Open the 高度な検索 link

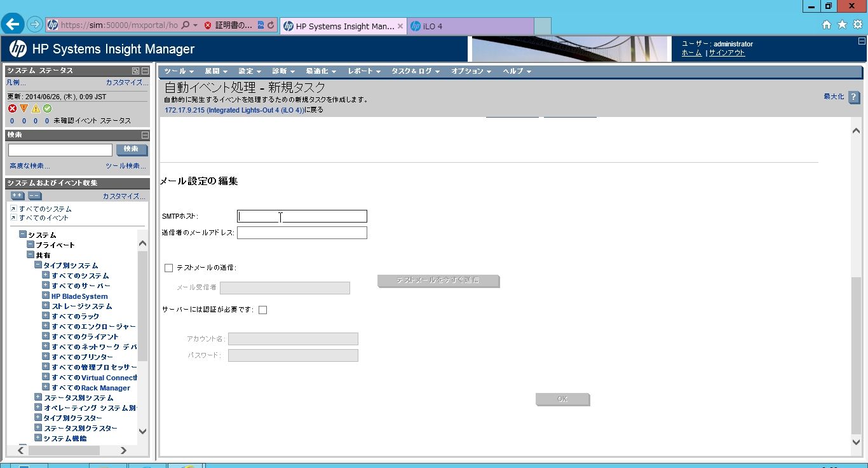[x=30, y=166]
